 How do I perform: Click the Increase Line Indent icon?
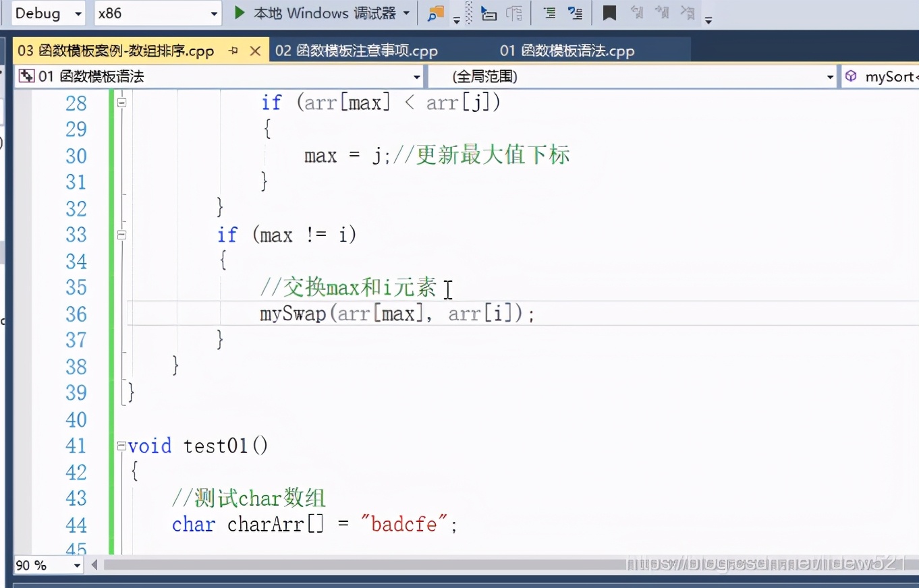550,12
